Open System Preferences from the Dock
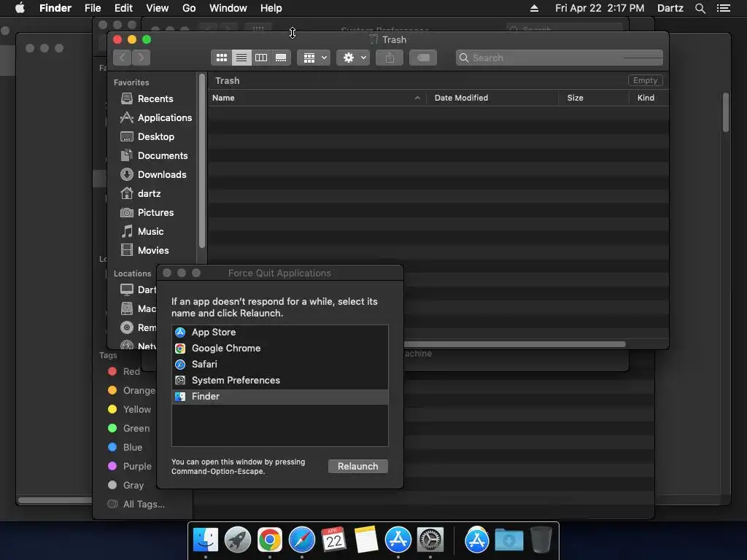The image size is (747, 560). 430,540
